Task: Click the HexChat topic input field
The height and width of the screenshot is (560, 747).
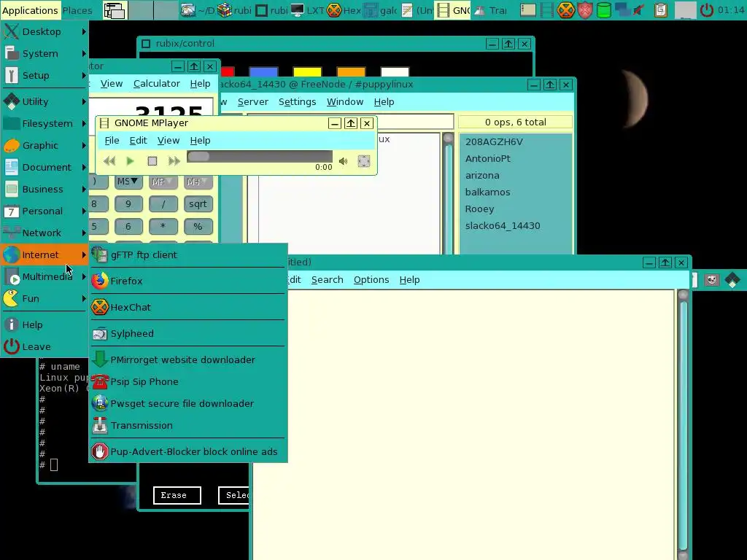Action: point(415,122)
